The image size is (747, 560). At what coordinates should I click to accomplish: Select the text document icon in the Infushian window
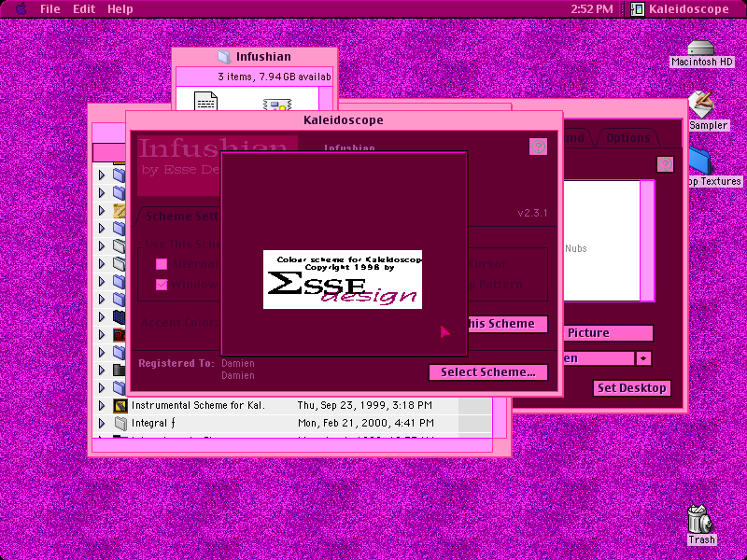point(205,102)
